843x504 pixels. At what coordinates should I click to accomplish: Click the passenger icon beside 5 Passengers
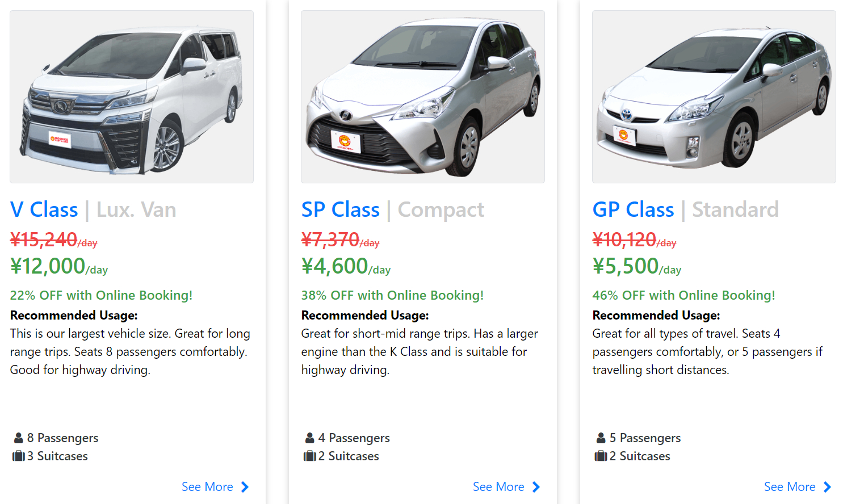601,438
